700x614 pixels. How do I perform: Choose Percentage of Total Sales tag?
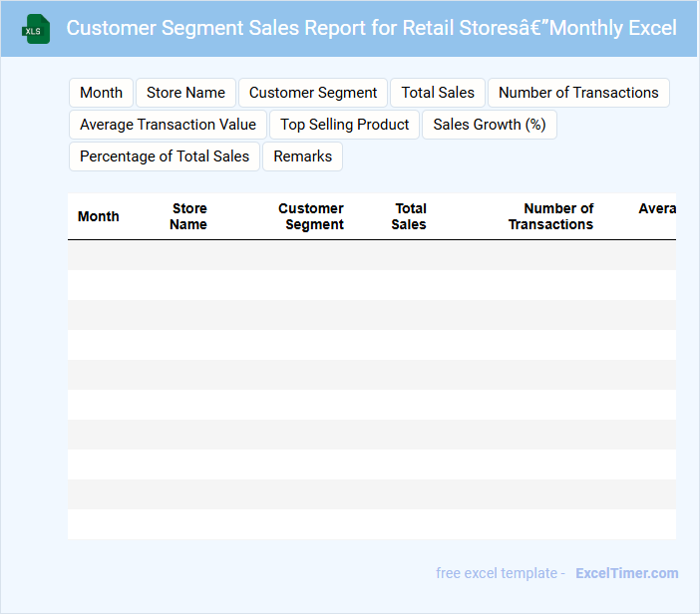(165, 156)
